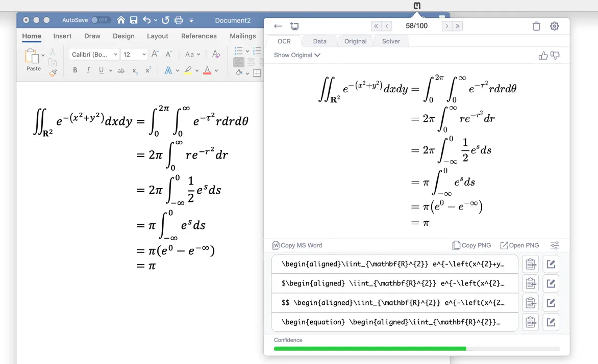Click Copy MS Word button
This screenshot has height=364, width=598.
tap(297, 245)
